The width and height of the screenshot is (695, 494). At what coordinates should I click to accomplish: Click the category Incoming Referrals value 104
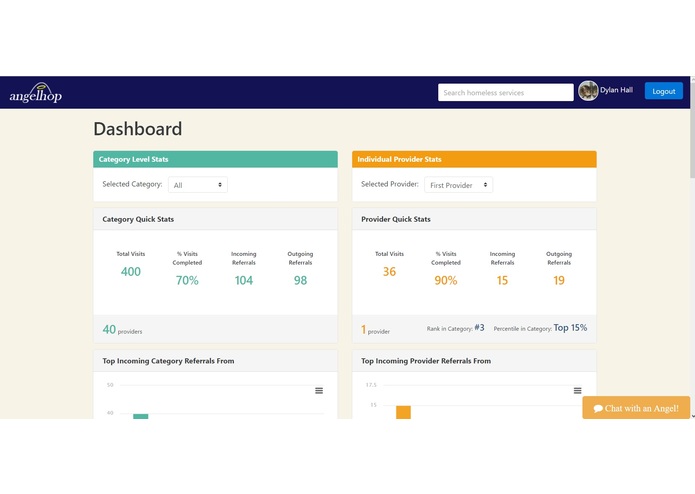pyautogui.click(x=244, y=280)
